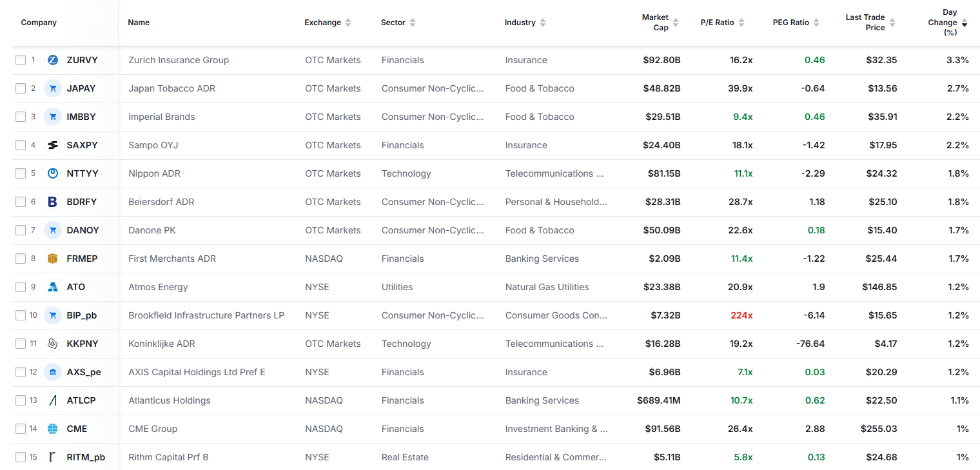Click the NTTYY circular logo icon
This screenshot has width=980, height=470.
click(53, 173)
